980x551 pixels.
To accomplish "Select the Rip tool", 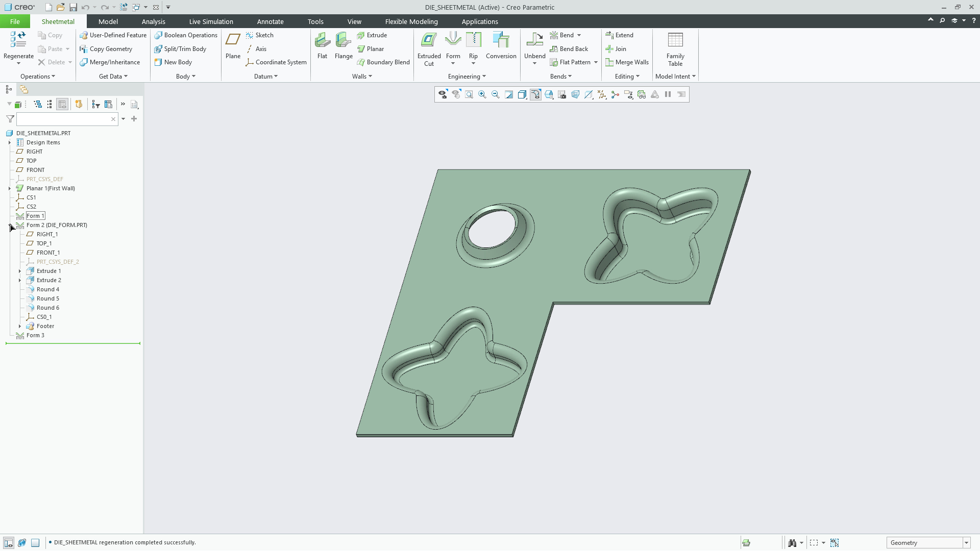I will [473, 45].
